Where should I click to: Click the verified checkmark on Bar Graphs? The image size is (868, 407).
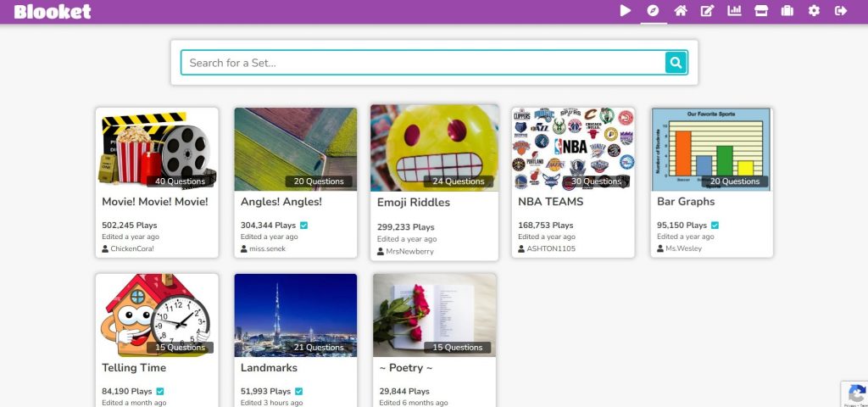pyautogui.click(x=715, y=226)
